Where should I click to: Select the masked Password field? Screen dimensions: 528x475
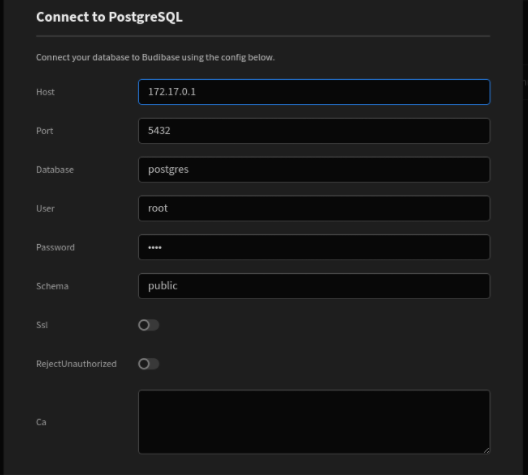(314, 247)
